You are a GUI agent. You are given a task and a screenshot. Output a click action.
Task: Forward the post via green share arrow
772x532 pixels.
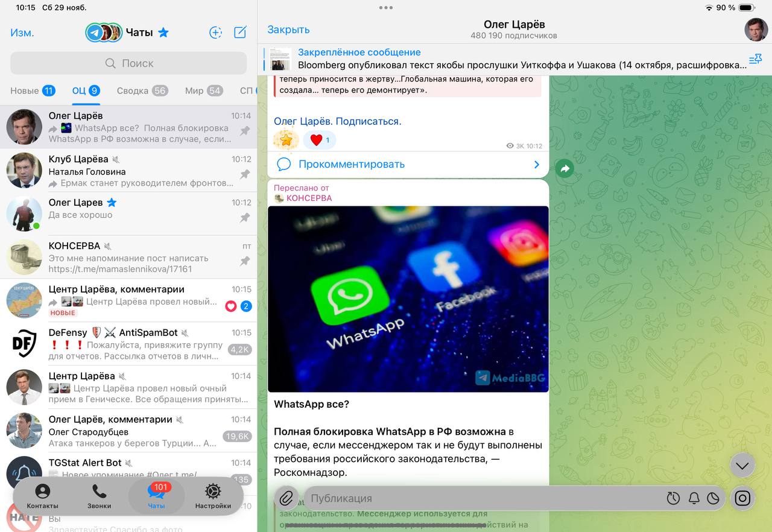[564, 168]
